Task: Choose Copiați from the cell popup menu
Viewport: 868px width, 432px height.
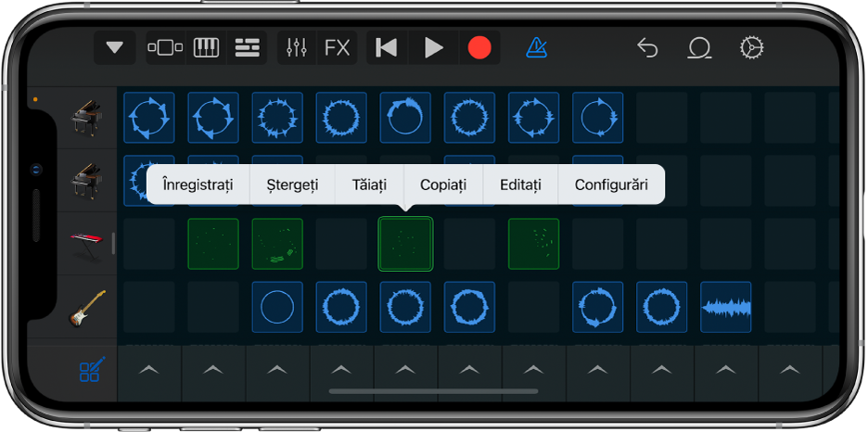Action: click(x=443, y=184)
